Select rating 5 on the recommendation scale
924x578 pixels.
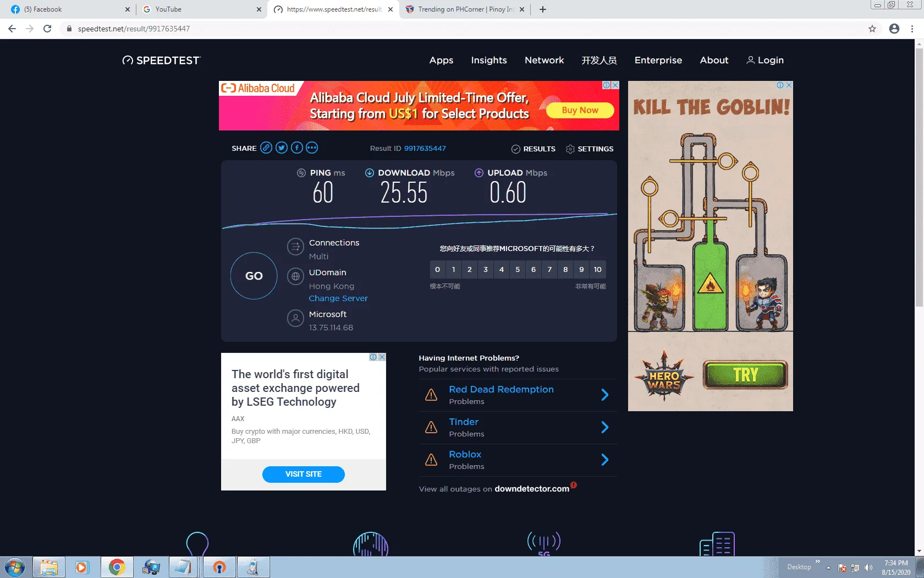point(518,269)
